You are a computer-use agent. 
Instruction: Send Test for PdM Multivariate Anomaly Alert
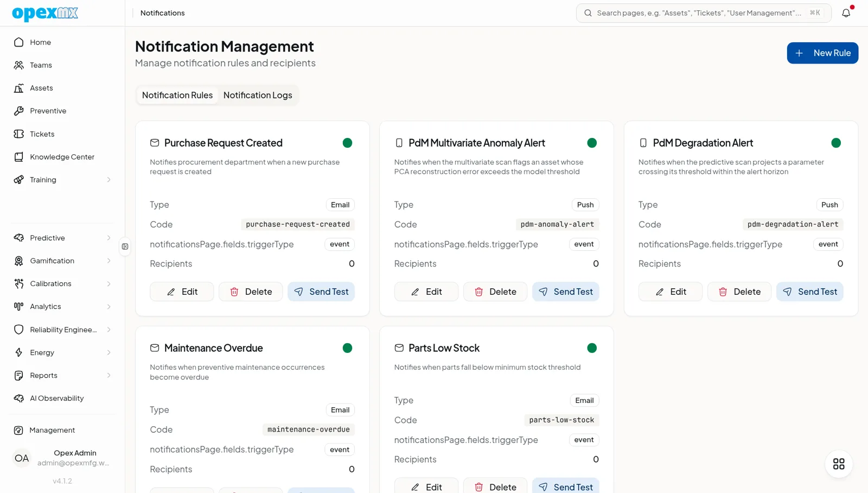[565, 292]
